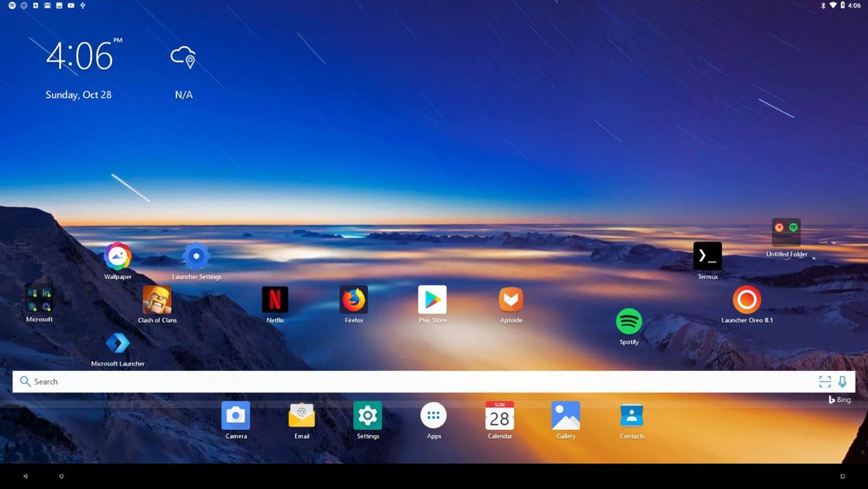This screenshot has width=868, height=489.
Task: Tap the voice search microphone icon
Action: pyautogui.click(x=842, y=381)
